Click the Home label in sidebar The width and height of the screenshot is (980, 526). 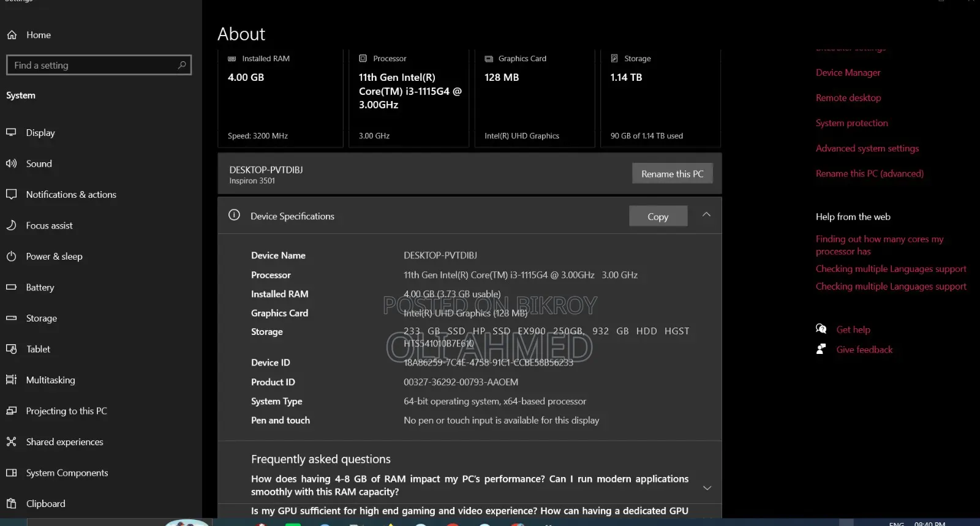point(39,35)
